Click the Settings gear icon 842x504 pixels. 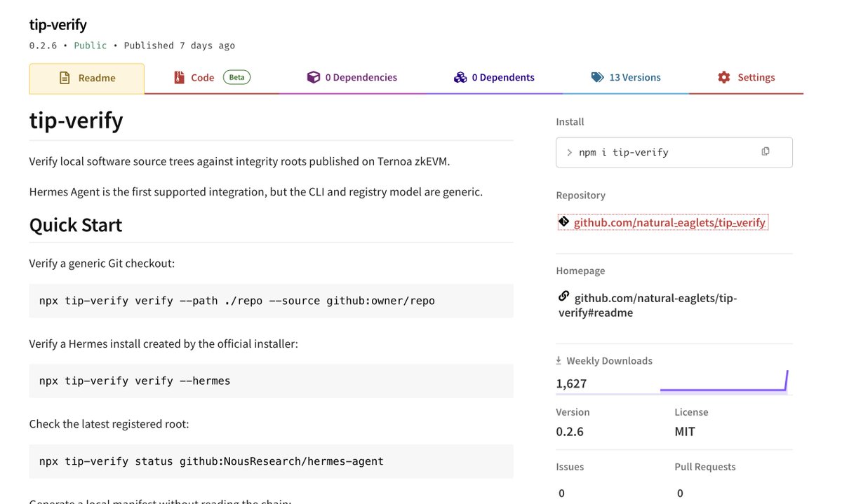tap(724, 77)
